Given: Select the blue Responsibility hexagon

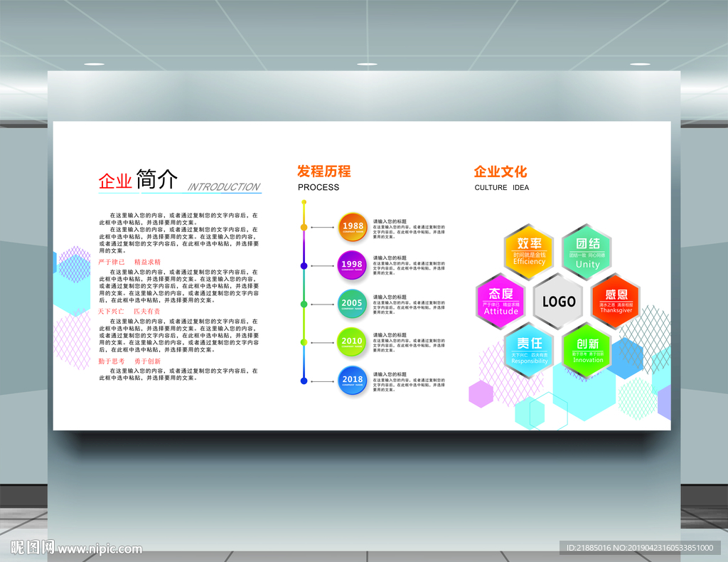Looking at the screenshot, I should click(x=529, y=351).
